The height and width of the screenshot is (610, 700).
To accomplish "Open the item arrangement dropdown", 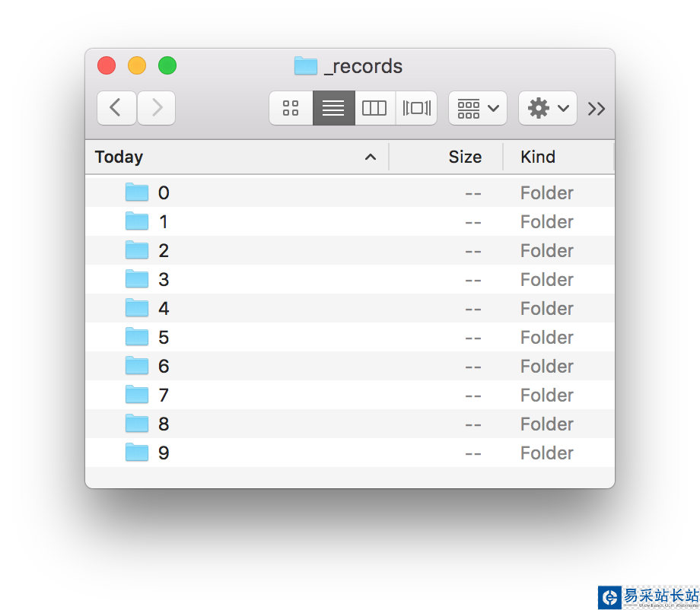I will coord(478,108).
